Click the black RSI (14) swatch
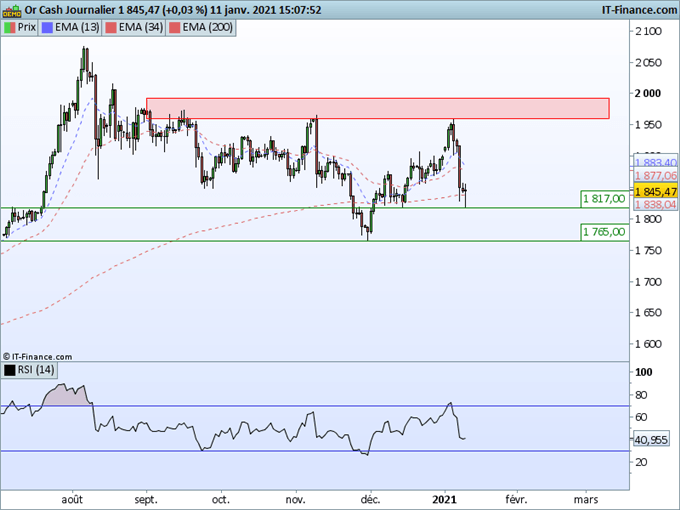 pos(10,370)
